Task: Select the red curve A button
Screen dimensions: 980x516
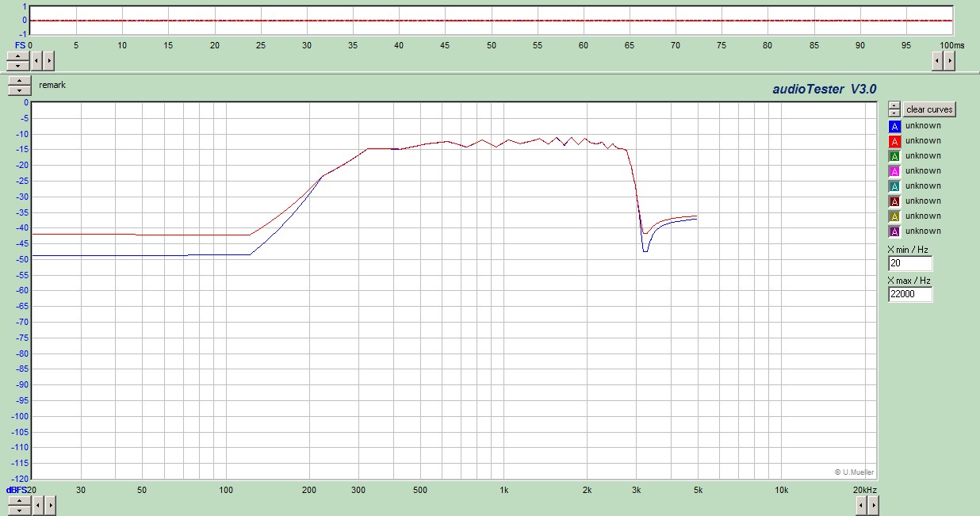Action: click(894, 141)
